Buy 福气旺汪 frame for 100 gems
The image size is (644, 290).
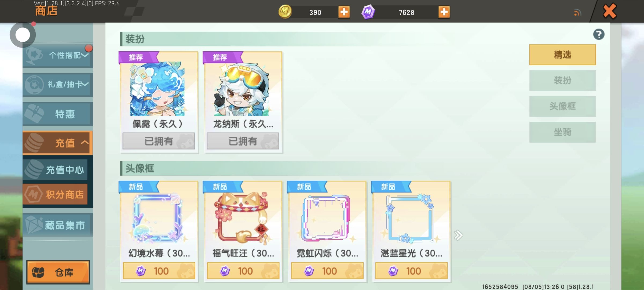(x=243, y=271)
